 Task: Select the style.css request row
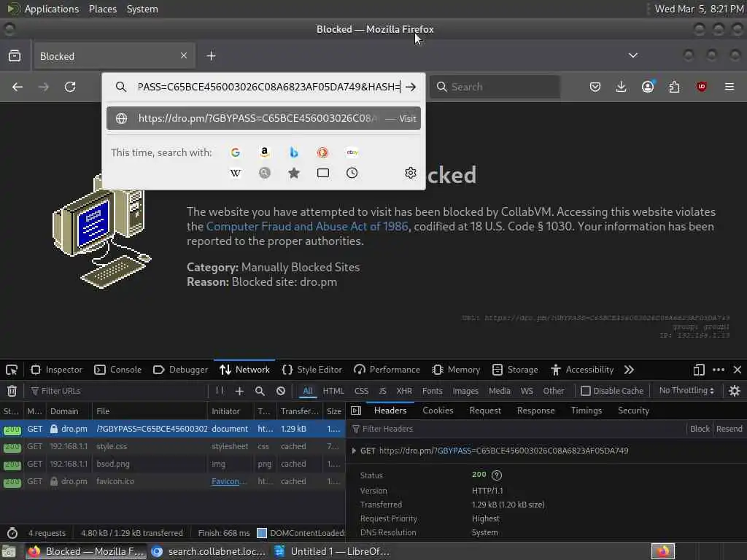pyautogui.click(x=172, y=446)
